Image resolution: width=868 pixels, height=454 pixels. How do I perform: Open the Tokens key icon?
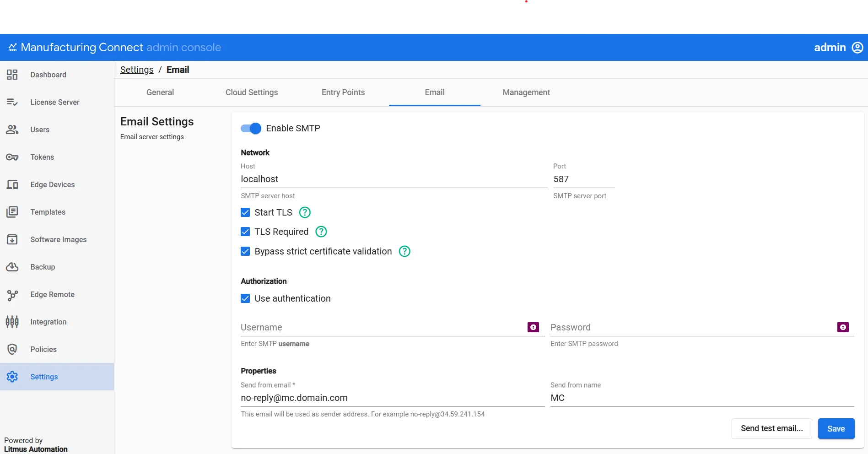point(12,157)
